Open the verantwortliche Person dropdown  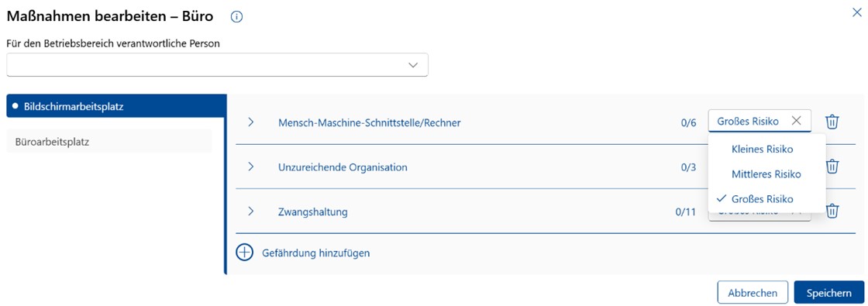(217, 65)
